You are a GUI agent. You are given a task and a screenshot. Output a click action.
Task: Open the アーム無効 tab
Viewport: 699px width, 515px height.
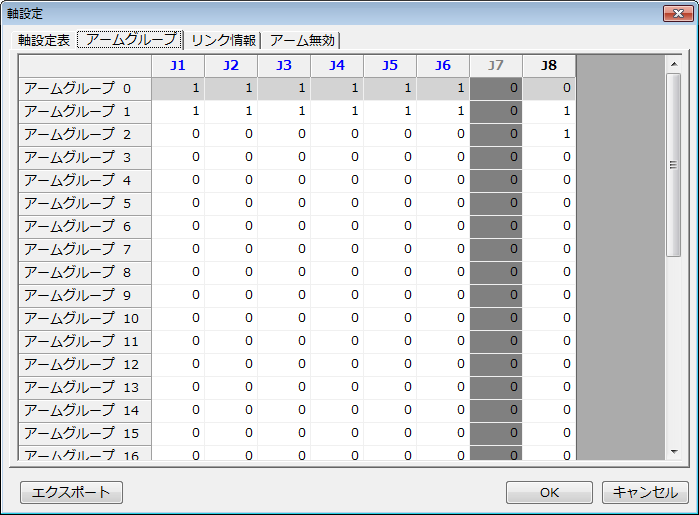pos(303,40)
